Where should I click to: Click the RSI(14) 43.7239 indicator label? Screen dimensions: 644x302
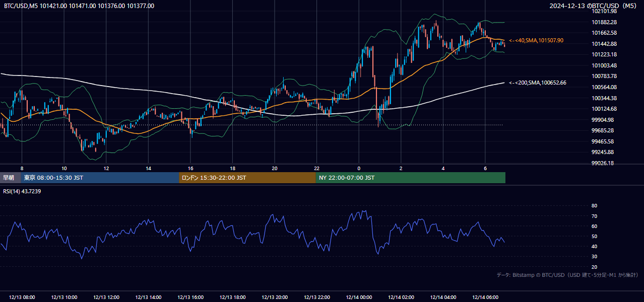[22, 191]
